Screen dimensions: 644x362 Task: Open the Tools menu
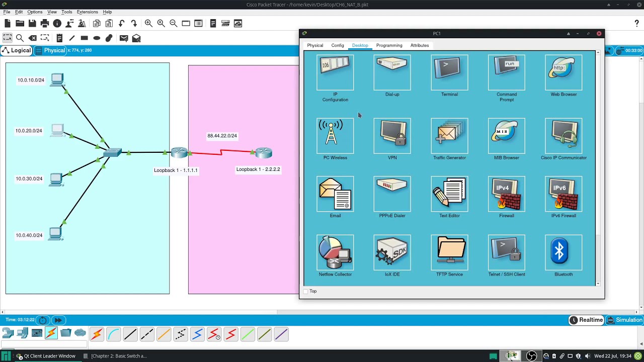point(66,12)
